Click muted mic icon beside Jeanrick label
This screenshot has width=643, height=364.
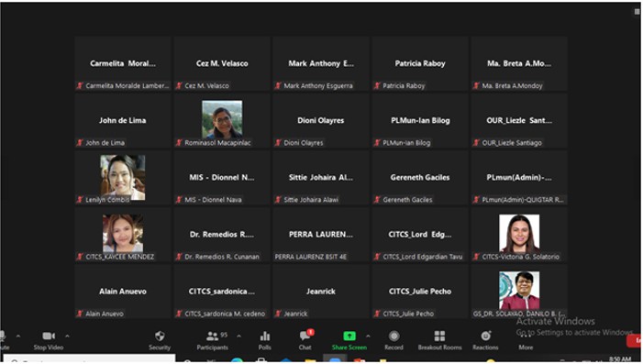coord(278,314)
